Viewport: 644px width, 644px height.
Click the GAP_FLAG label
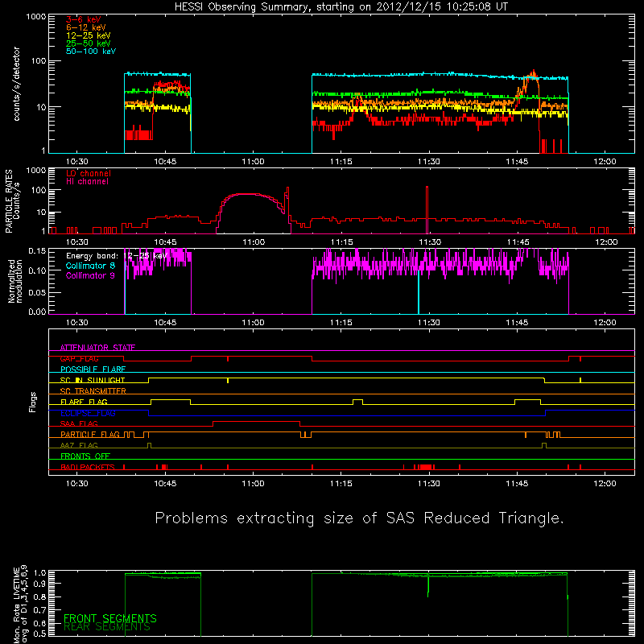79,358
